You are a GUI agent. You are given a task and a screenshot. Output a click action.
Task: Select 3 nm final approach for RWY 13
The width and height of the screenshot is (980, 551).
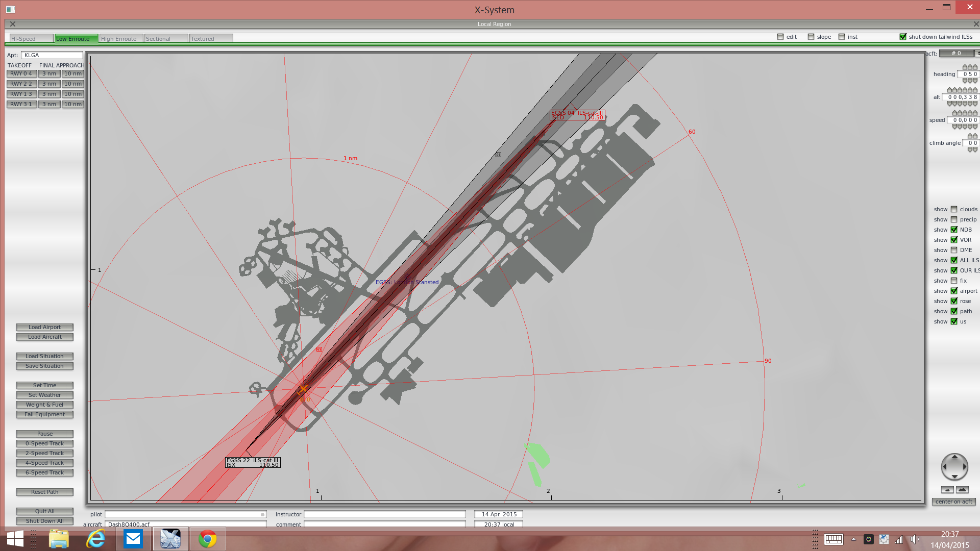click(50, 94)
